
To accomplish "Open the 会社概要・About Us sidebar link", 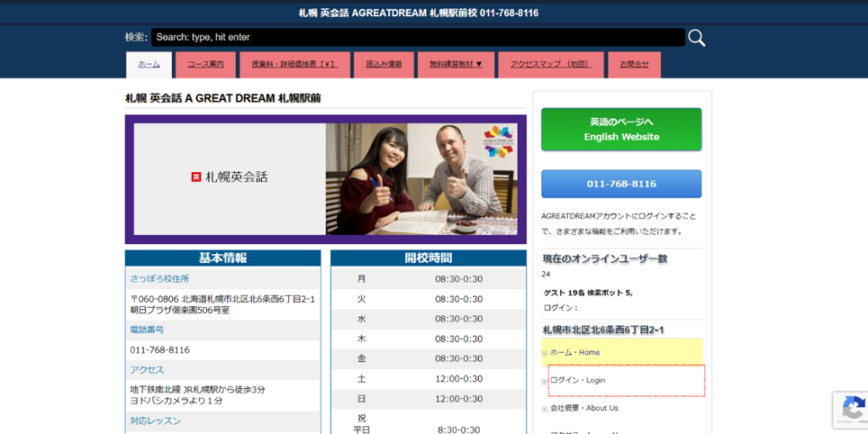I will pyautogui.click(x=584, y=408).
